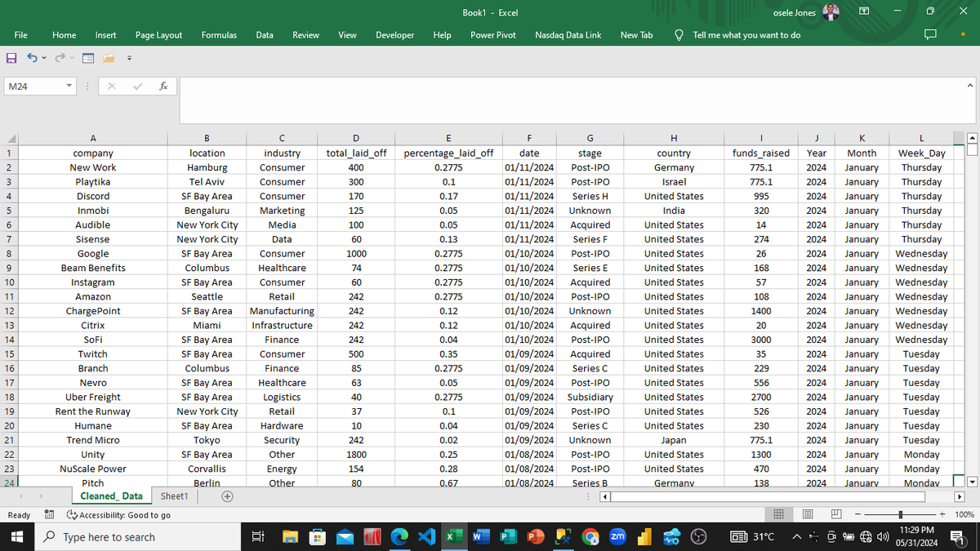Open Zoom app in taskbar
980x551 pixels.
617,536
